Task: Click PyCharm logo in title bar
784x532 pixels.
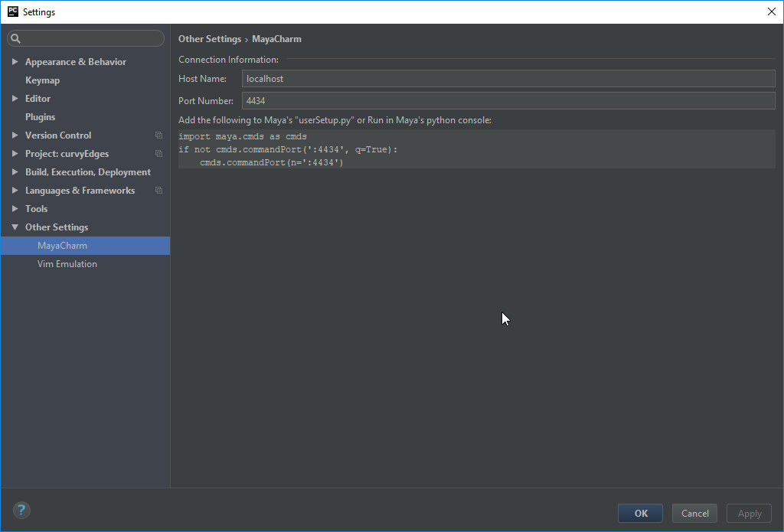Action: point(12,11)
